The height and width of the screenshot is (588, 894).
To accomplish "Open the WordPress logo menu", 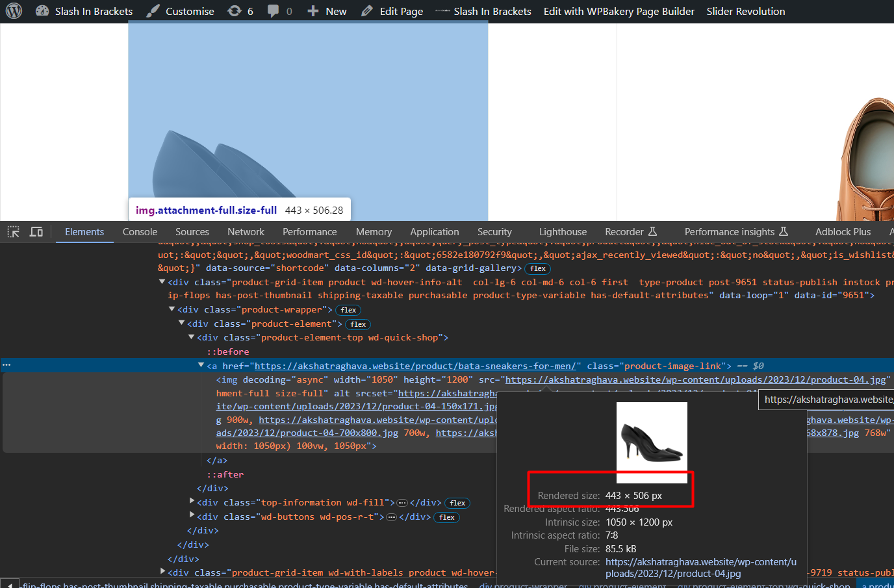I will [14, 11].
